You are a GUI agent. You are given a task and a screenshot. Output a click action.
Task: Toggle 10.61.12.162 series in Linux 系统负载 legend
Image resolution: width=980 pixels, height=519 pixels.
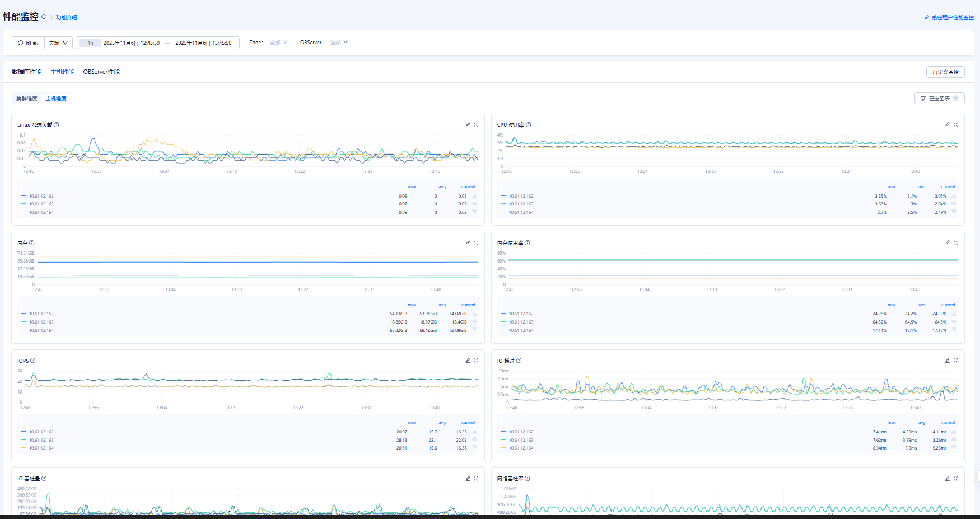[41, 196]
